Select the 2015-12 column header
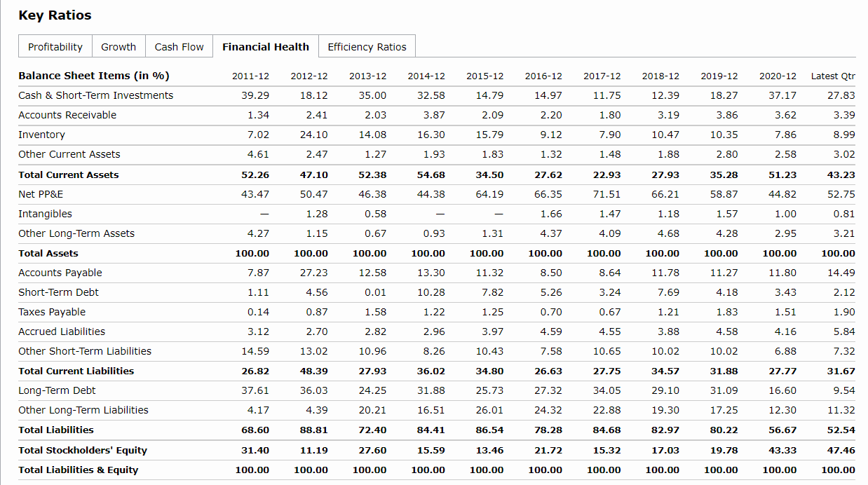 484,76
